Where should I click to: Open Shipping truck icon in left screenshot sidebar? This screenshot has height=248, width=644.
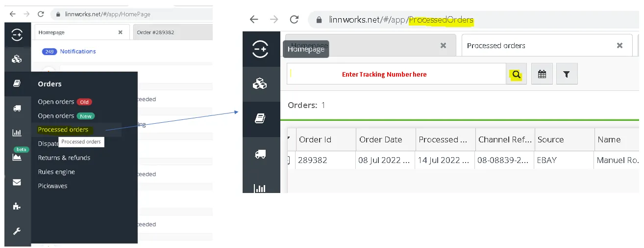(x=17, y=108)
